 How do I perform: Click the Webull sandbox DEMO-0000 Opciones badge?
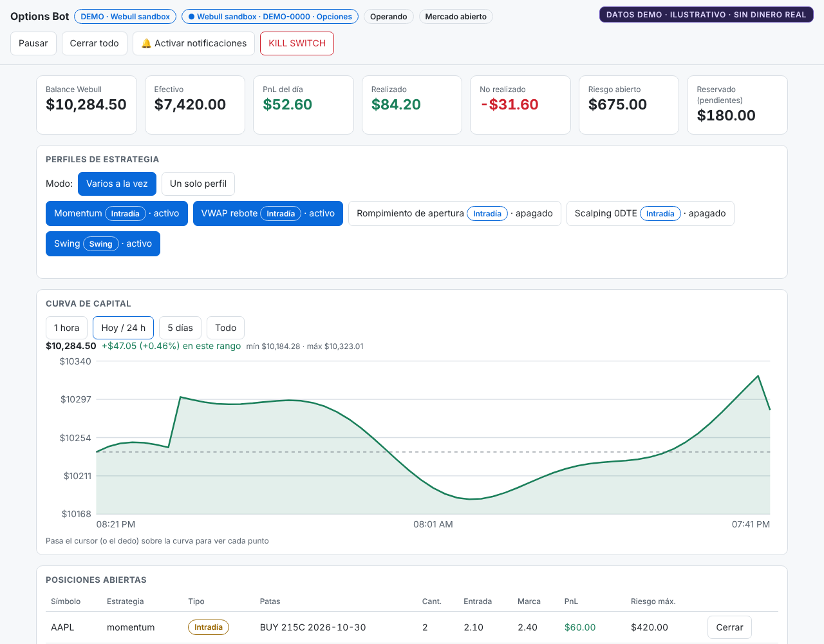coord(270,17)
